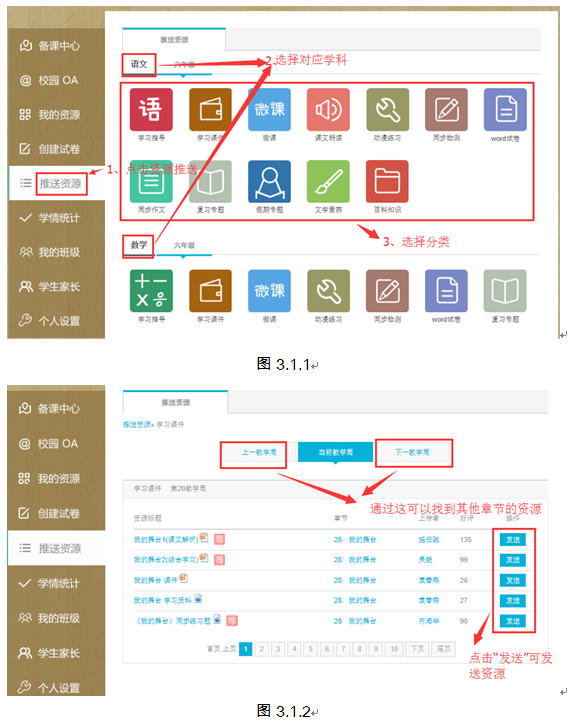
Task: Click the word试卷 icon in 语文 row
Action: coord(505,110)
